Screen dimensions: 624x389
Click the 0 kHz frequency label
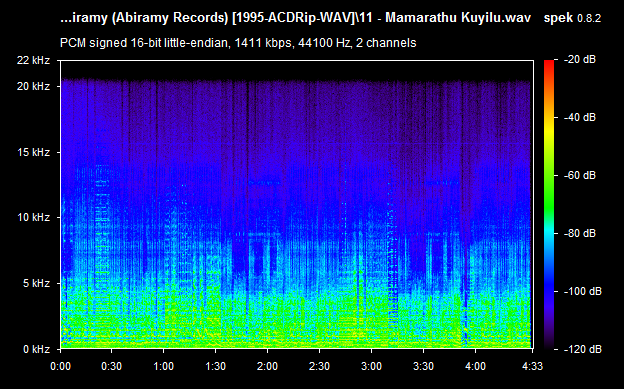point(36,349)
